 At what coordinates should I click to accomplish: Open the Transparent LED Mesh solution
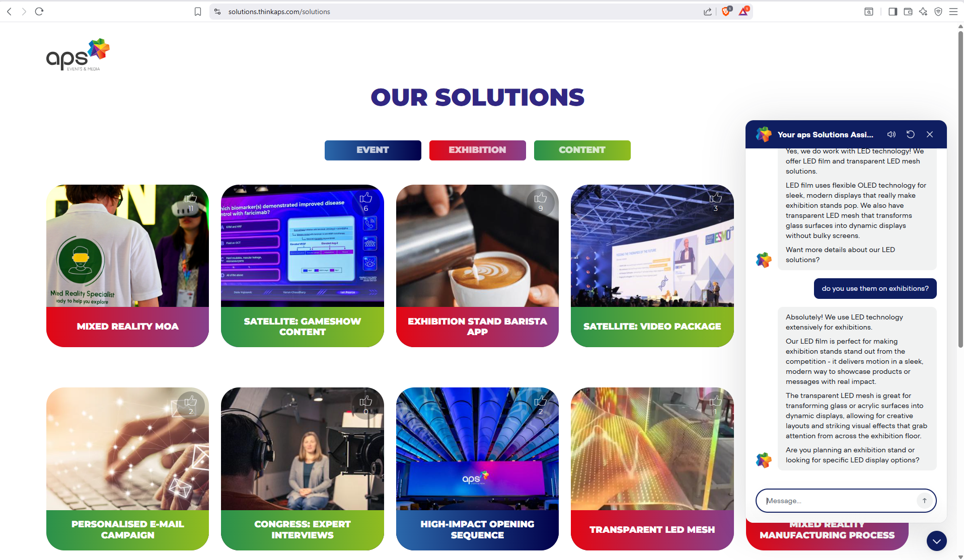tap(652, 468)
